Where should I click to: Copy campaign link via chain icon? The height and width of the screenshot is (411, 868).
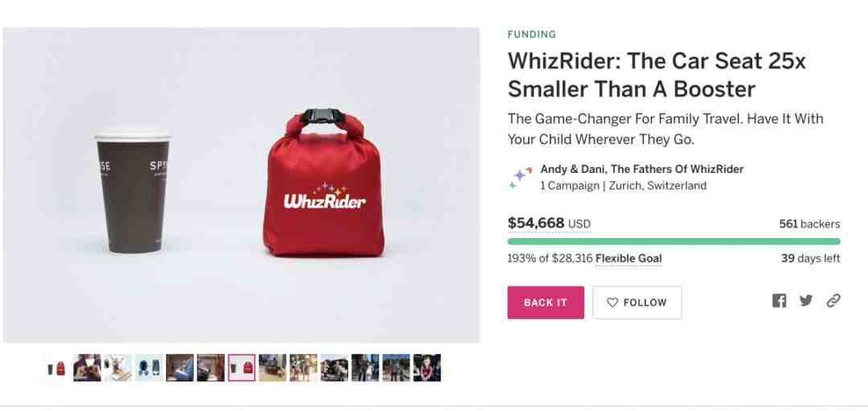(833, 301)
